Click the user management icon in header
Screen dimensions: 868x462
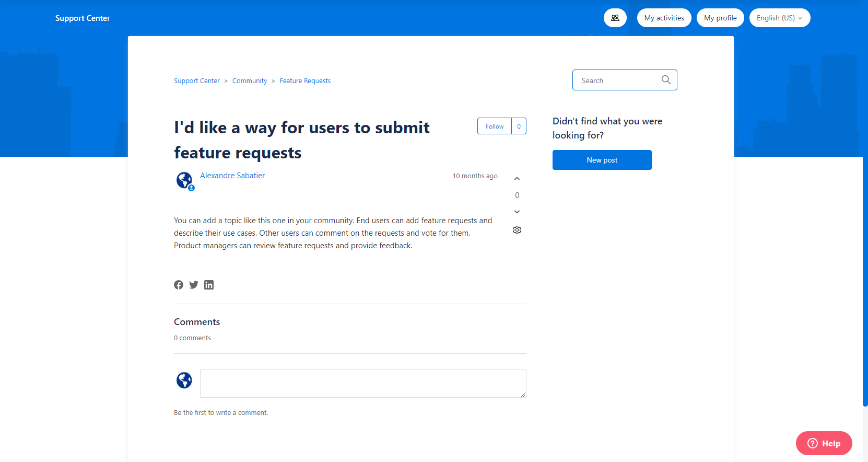(x=615, y=18)
